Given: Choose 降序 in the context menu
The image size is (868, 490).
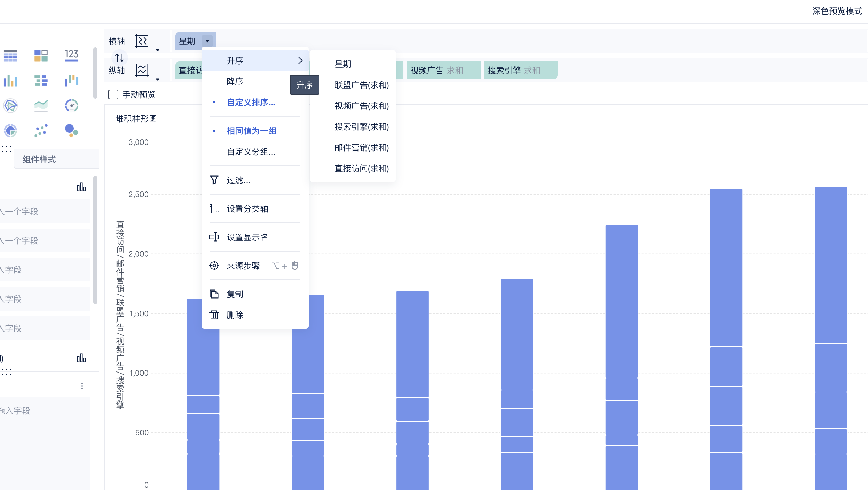Looking at the screenshot, I should tap(235, 82).
